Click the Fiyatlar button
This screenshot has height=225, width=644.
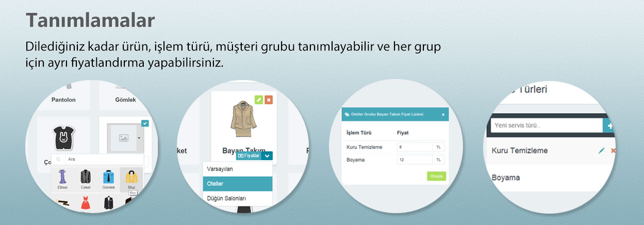tap(249, 155)
